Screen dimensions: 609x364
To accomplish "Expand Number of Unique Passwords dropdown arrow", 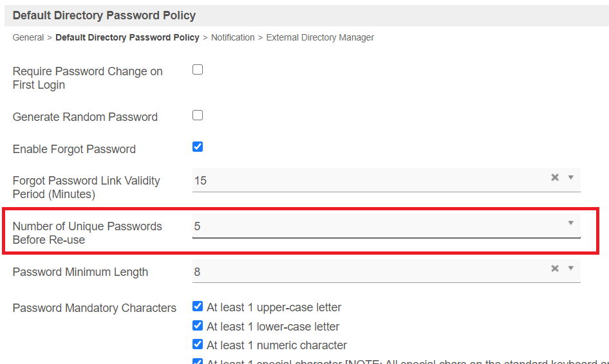I will pyautogui.click(x=570, y=223).
